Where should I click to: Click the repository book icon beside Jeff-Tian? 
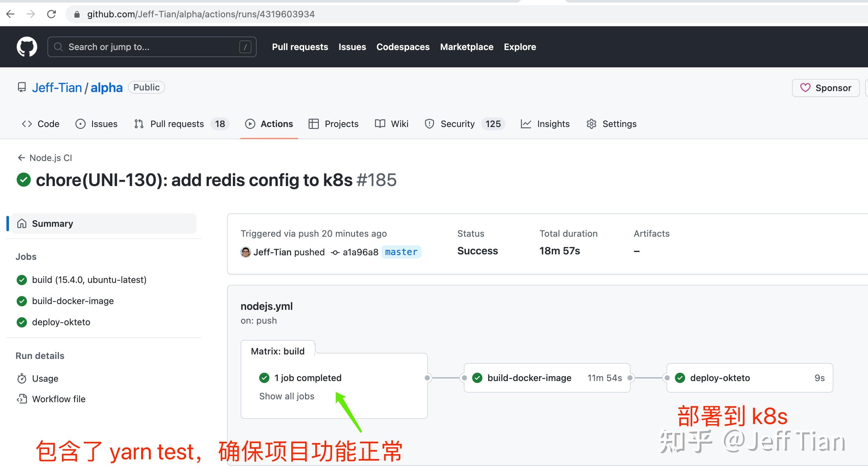[x=21, y=88]
